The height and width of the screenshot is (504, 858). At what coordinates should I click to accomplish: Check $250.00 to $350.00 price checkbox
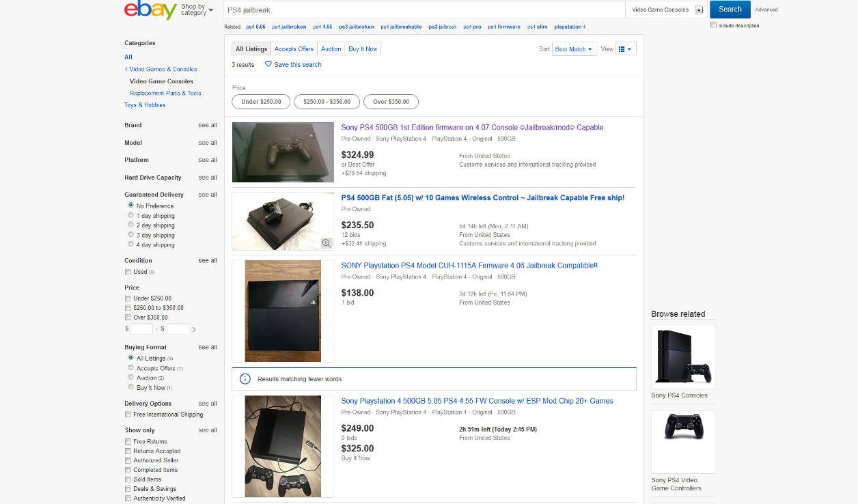[x=128, y=308]
